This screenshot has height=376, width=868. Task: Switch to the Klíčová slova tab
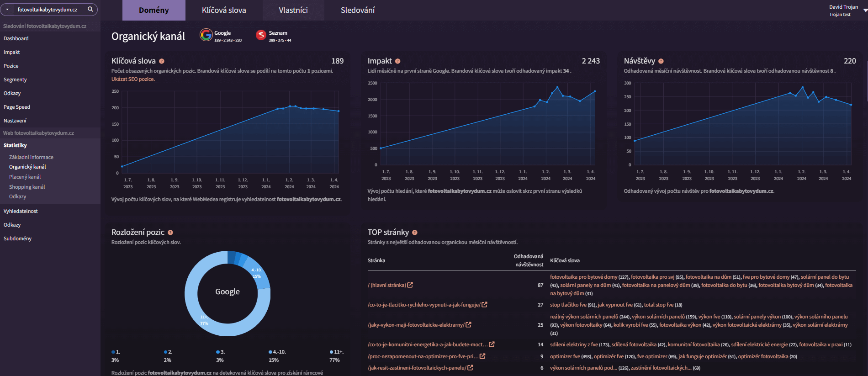coord(224,10)
